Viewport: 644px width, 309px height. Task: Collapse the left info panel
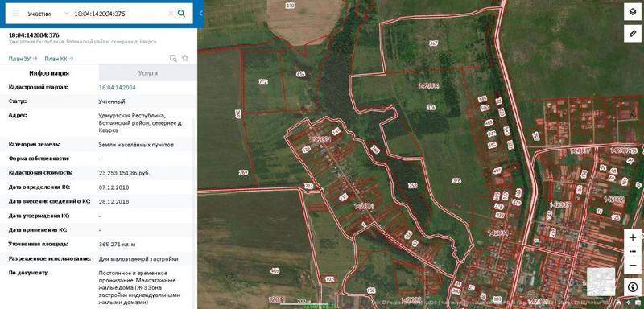click(x=200, y=14)
